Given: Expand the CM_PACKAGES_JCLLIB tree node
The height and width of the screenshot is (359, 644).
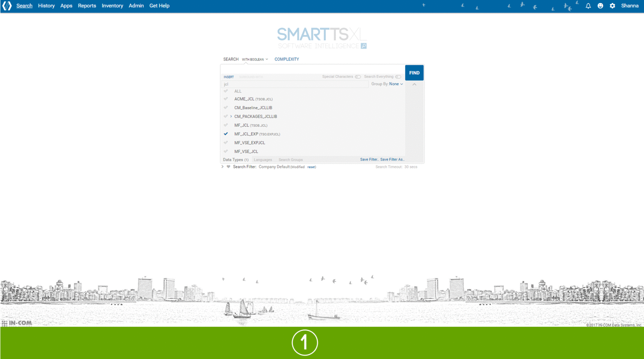Looking at the screenshot, I should coord(231,117).
